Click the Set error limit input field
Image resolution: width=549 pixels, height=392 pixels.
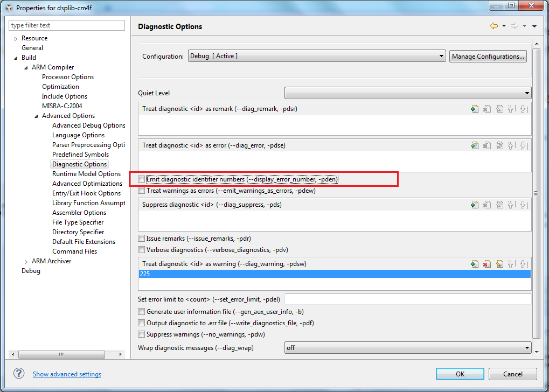pyautogui.click(x=407, y=299)
